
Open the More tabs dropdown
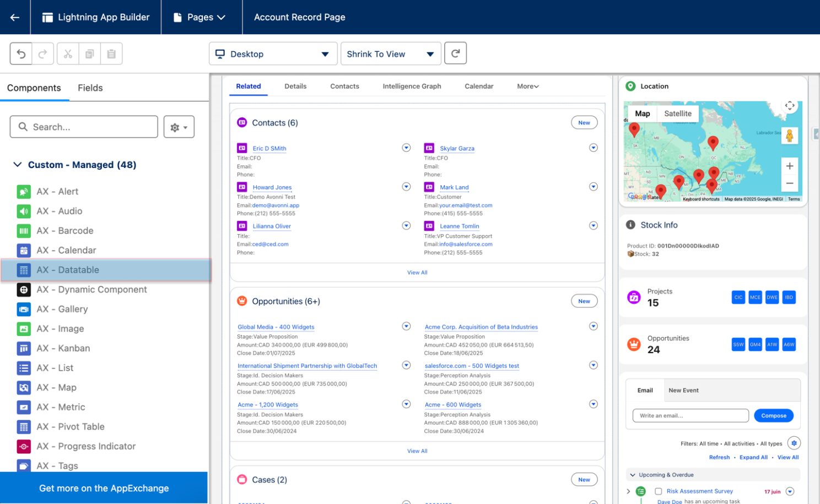(x=528, y=86)
